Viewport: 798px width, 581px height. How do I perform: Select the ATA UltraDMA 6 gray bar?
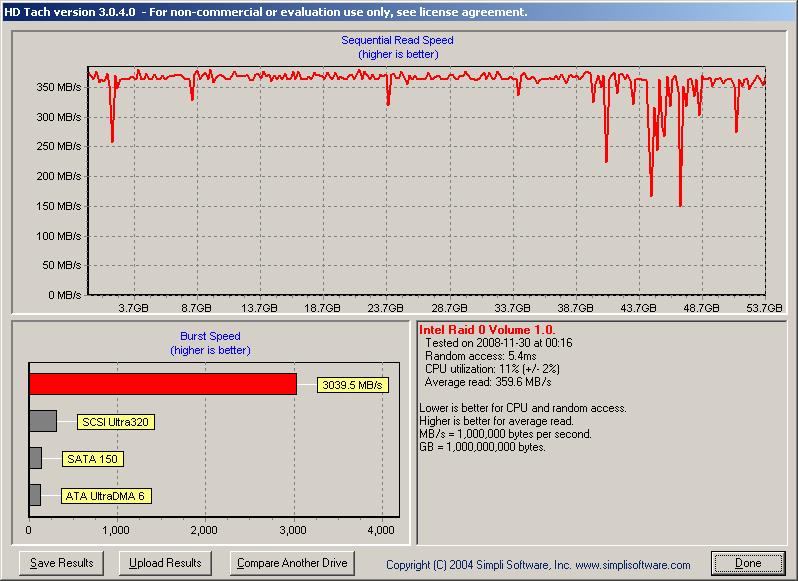coord(35,495)
